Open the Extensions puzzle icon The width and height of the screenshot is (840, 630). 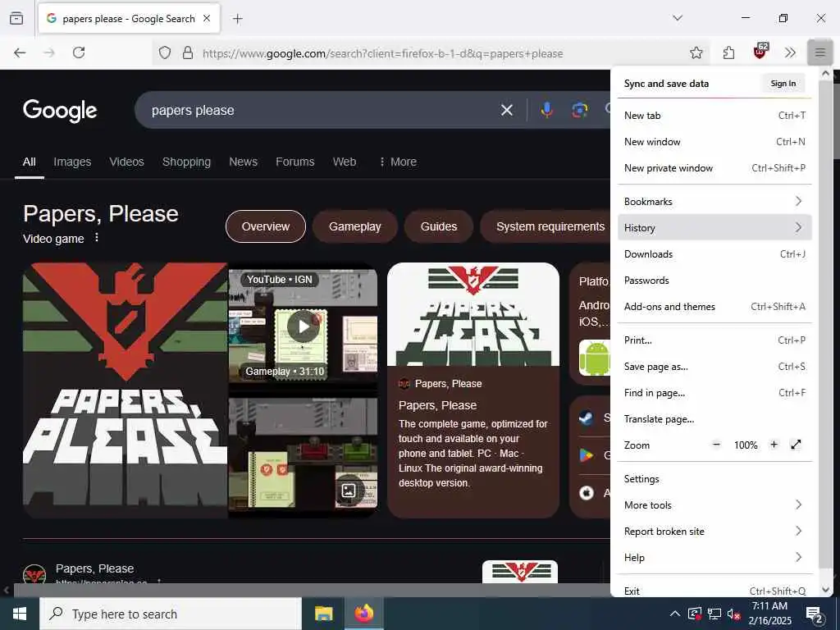(728, 52)
